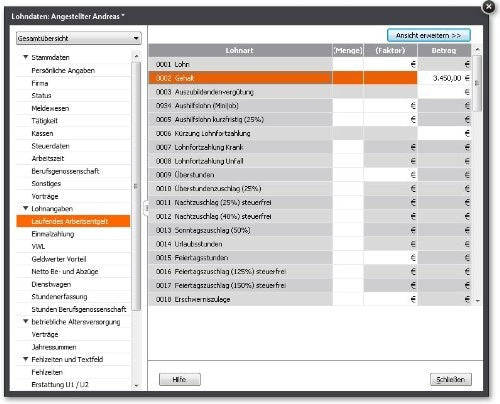
Task: Collapse the Stammdaten tree section
Action: [25, 57]
